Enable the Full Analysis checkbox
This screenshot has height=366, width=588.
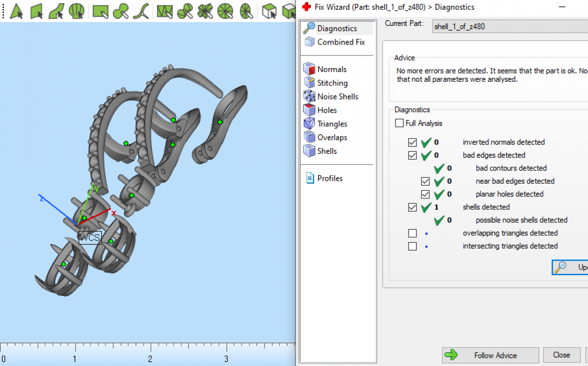click(x=399, y=123)
